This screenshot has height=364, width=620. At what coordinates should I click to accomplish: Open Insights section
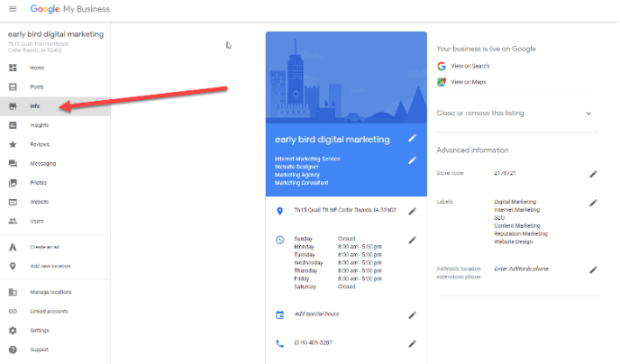pyautogui.click(x=40, y=125)
